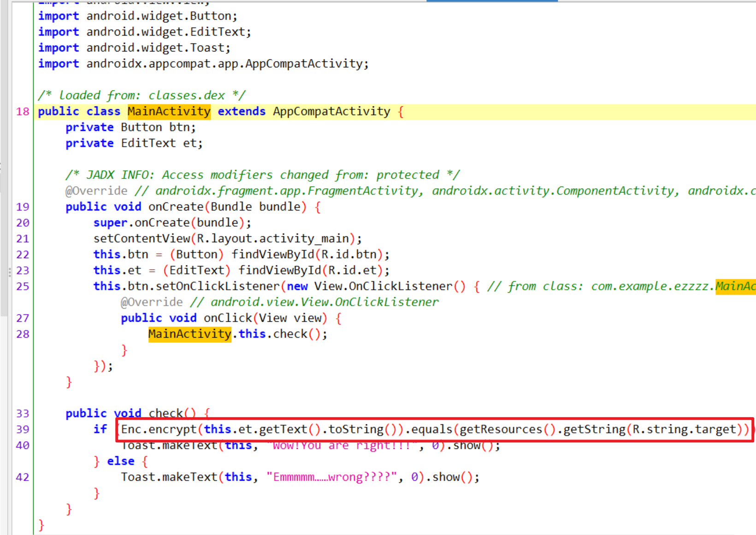Click the Enc class name in if condition
756x535 pixels.
pos(131,429)
